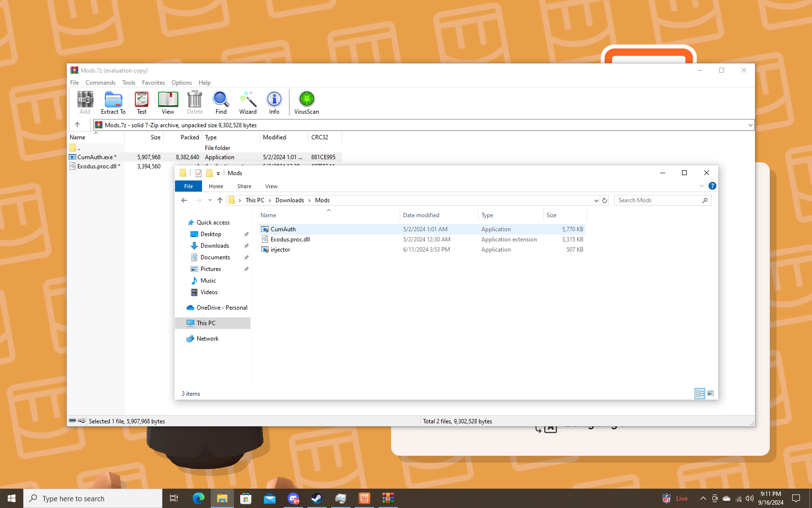The image size is (812, 508).
Task: Sort Explorer files by Type column
Action: click(511, 215)
